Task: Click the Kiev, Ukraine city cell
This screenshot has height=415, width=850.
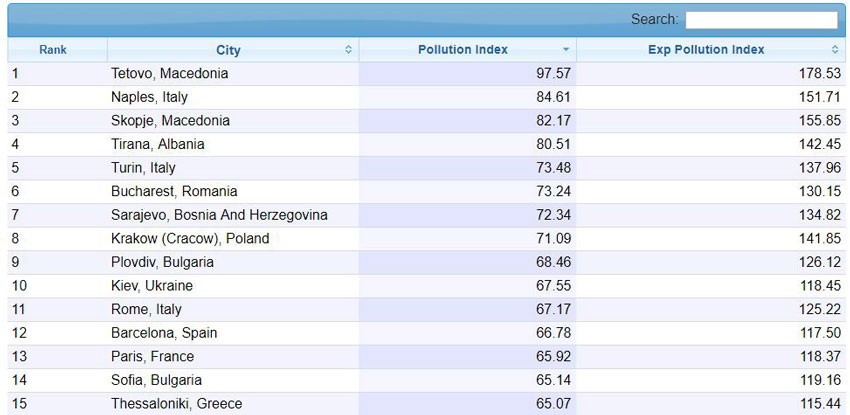Action: pyautogui.click(x=152, y=286)
